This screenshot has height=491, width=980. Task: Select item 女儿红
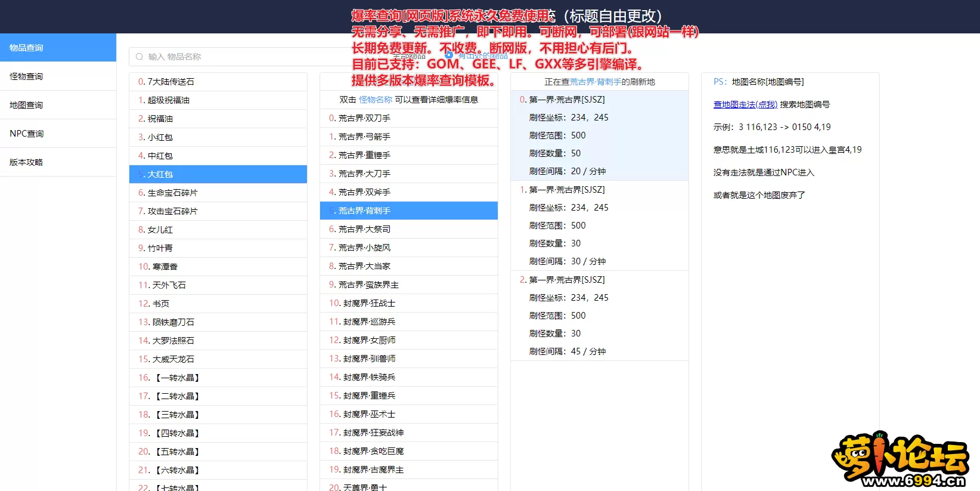[218, 230]
